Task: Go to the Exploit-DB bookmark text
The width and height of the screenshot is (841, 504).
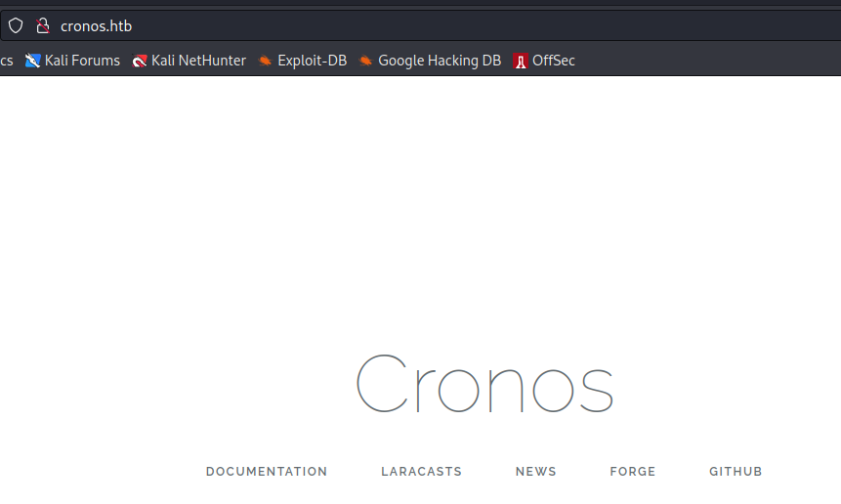Action: 312,61
